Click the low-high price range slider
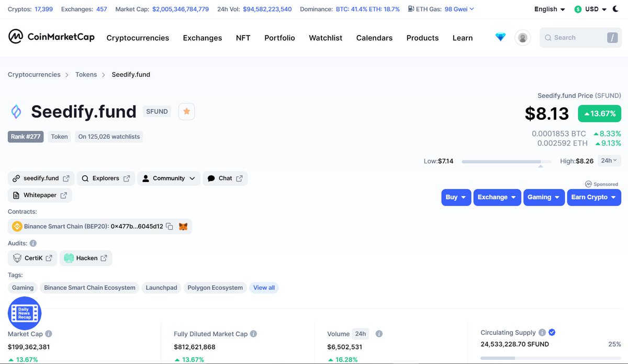Screen dimensions: 628x364 (x=507, y=162)
